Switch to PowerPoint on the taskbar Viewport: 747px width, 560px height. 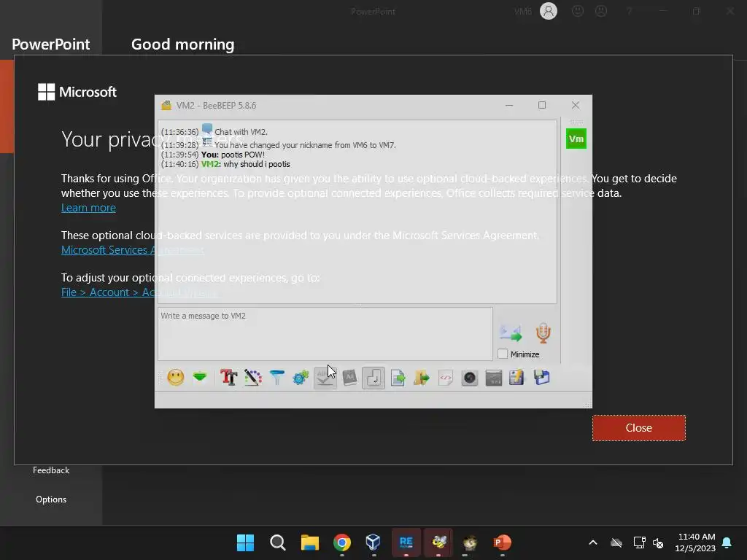click(502, 542)
